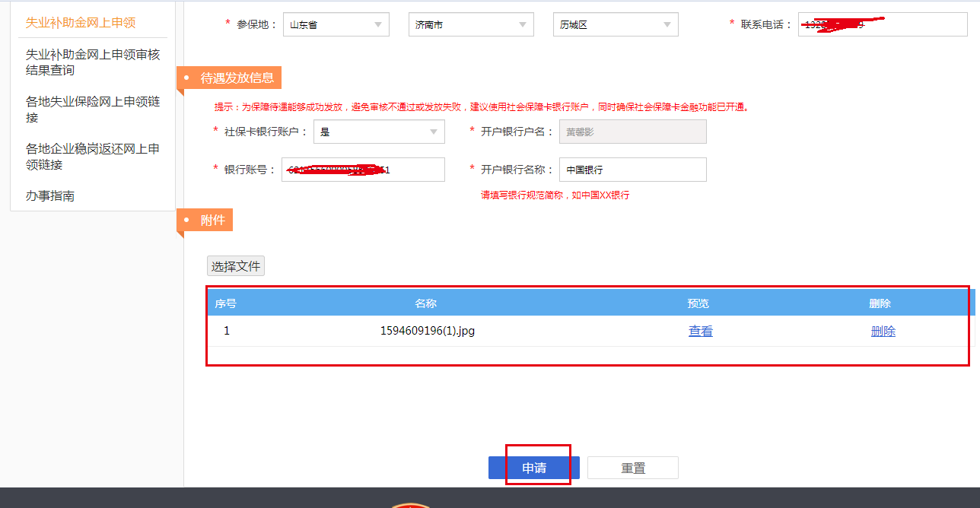The height and width of the screenshot is (508, 980).
Task: Focus the 银行账号 input field
Action: [363, 170]
